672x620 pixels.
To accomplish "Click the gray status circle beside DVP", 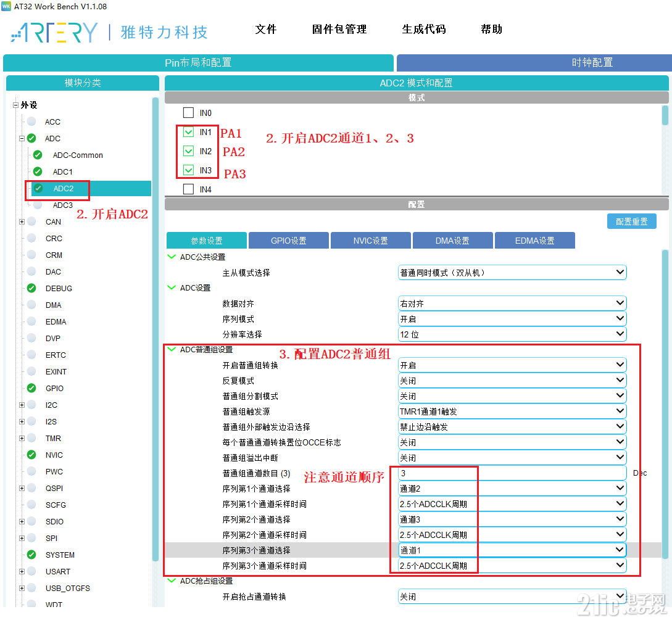I will tap(31, 337).
